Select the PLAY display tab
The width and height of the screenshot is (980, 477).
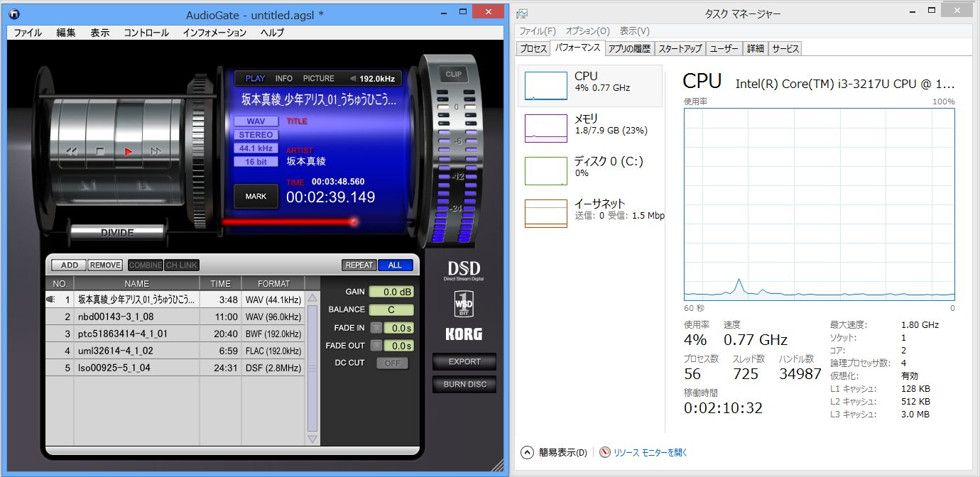click(255, 79)
